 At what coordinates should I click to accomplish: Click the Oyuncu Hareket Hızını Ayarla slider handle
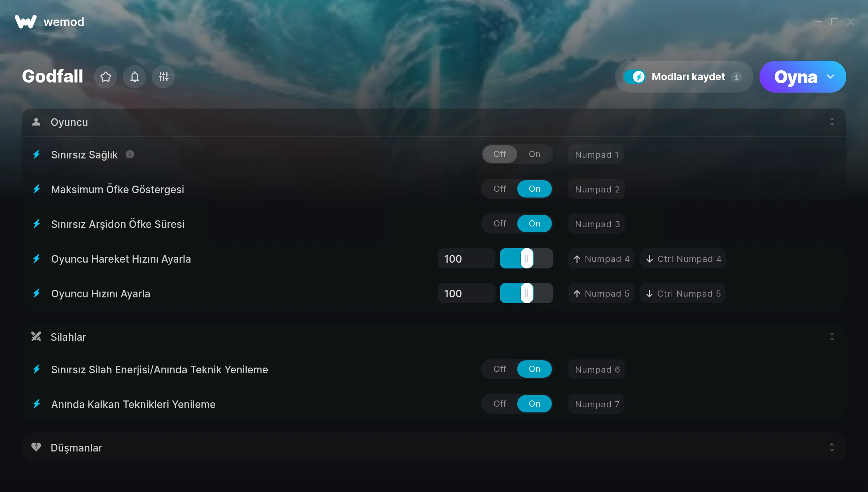click(527, 258)
